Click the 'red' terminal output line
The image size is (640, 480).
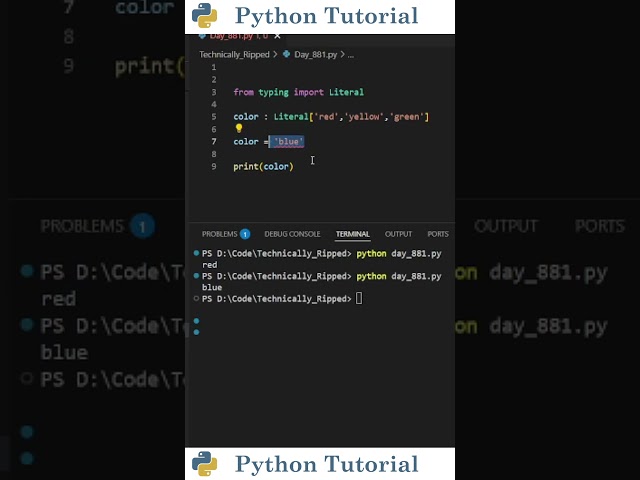[x=210, y=265]
